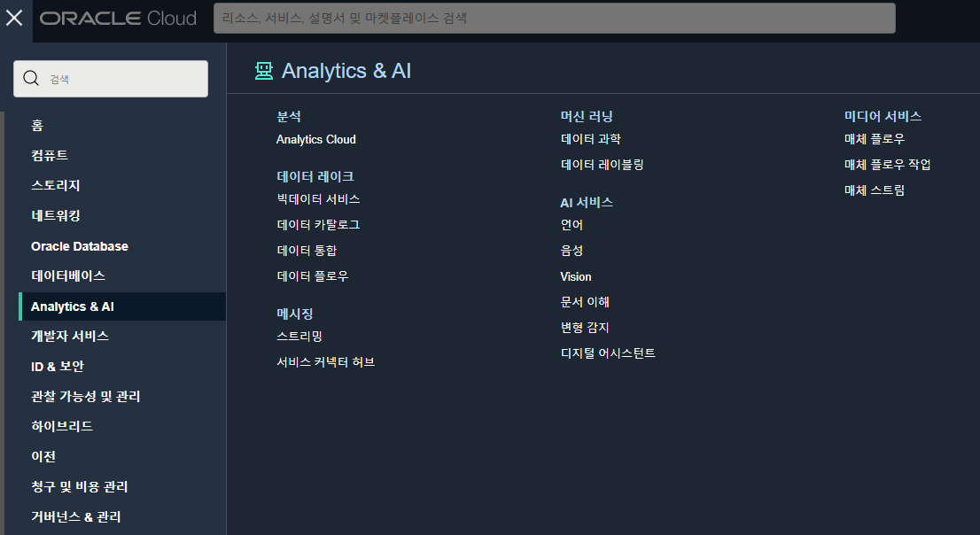This screenshot has height=535, width=980.
Task: Select 하이브리드 menu category
Action: click(x=62, y=426)
